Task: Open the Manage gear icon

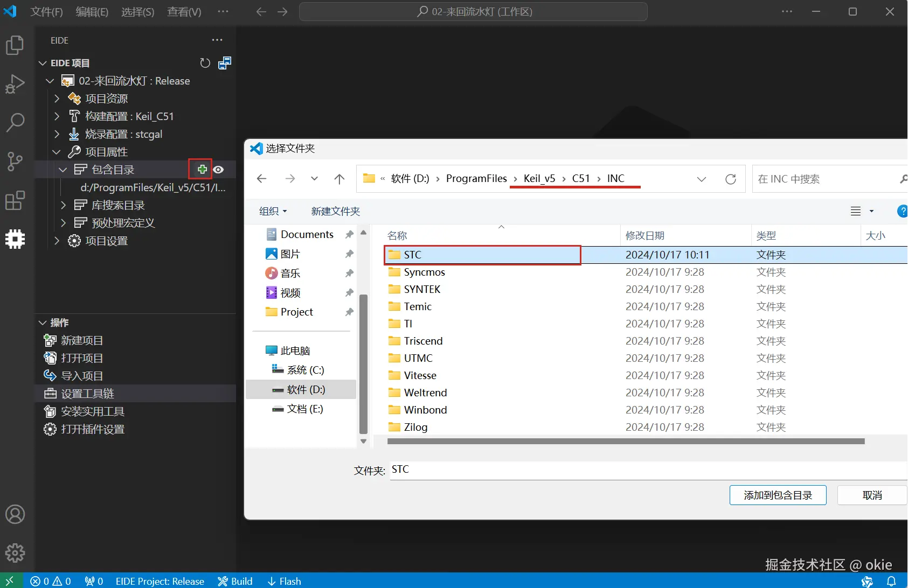Action: pos(15,553)
